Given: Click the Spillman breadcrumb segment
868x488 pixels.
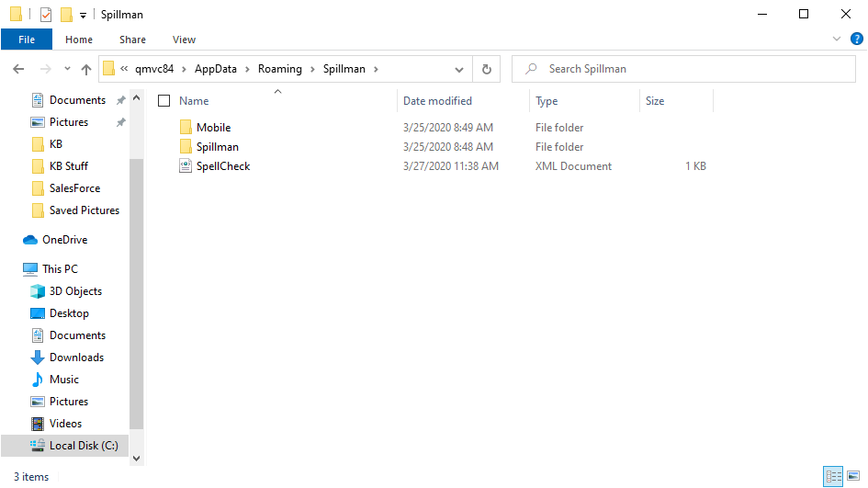Looking at the screenshot, I should tap(344, 69).
